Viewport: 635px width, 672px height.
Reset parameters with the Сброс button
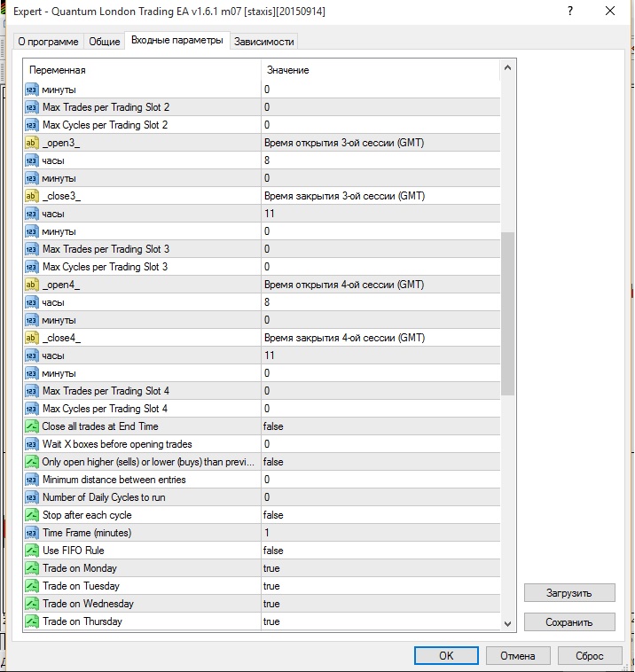(x=590, y=656)
